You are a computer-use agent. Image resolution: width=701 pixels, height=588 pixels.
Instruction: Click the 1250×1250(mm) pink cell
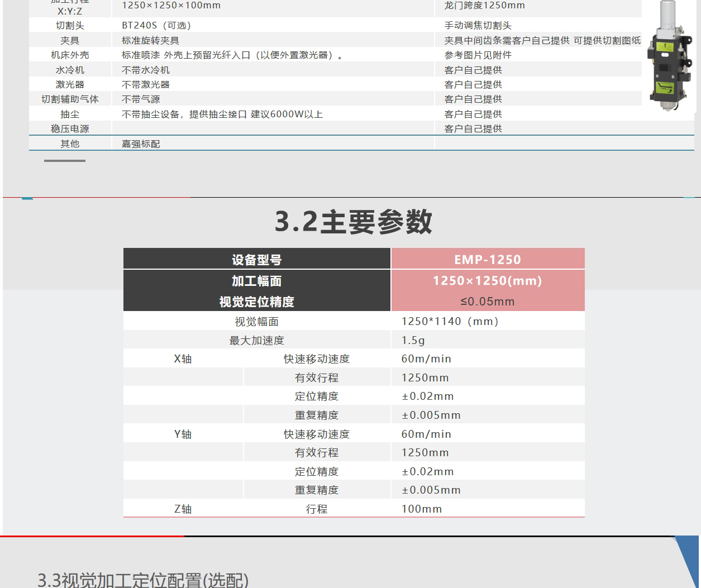tap(488, 281)
